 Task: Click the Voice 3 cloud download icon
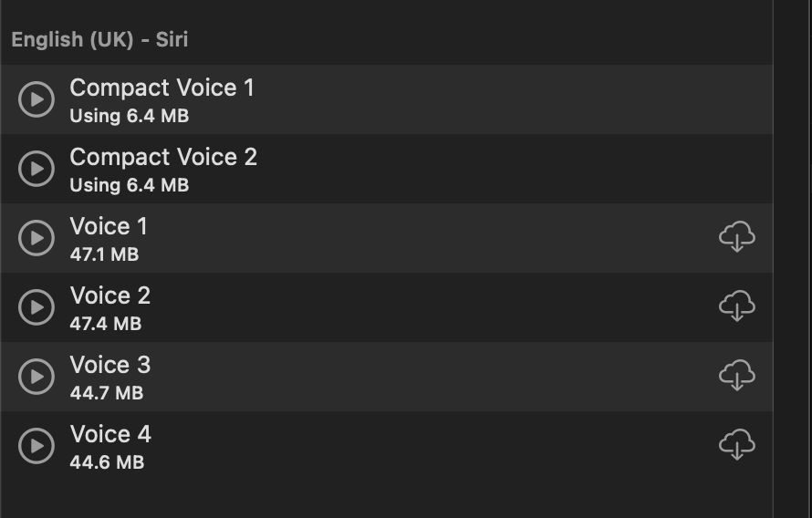(737, 375)
